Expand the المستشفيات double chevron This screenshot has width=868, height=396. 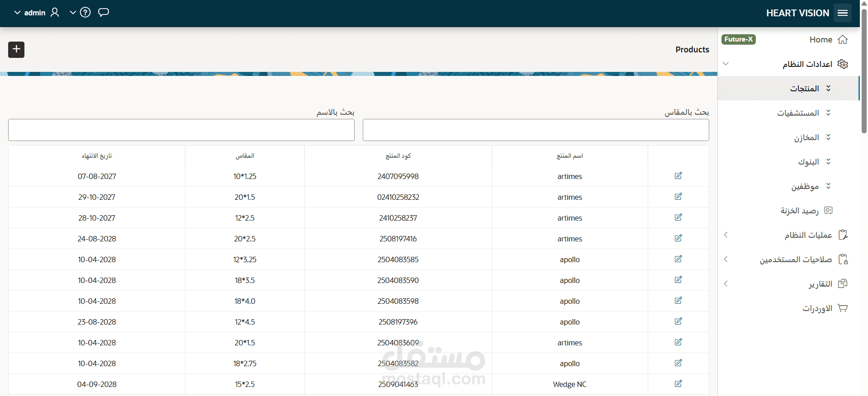pos(828,113)
